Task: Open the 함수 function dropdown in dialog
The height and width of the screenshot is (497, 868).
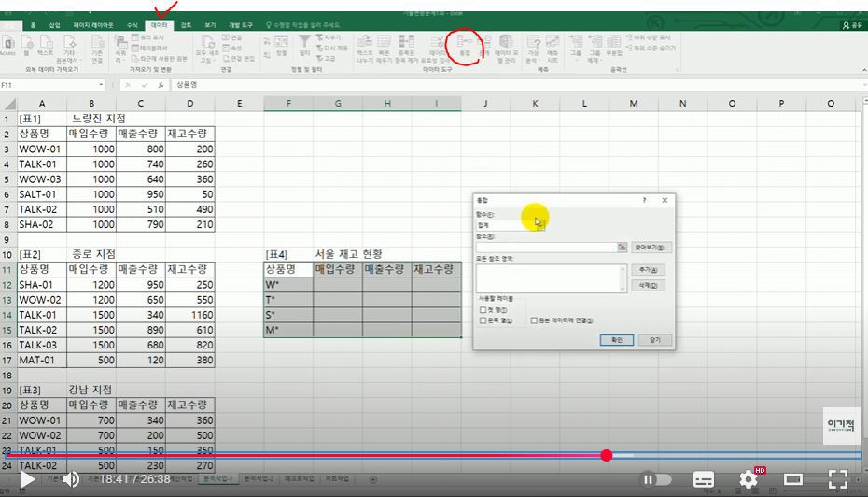Action: pos(539,225)
